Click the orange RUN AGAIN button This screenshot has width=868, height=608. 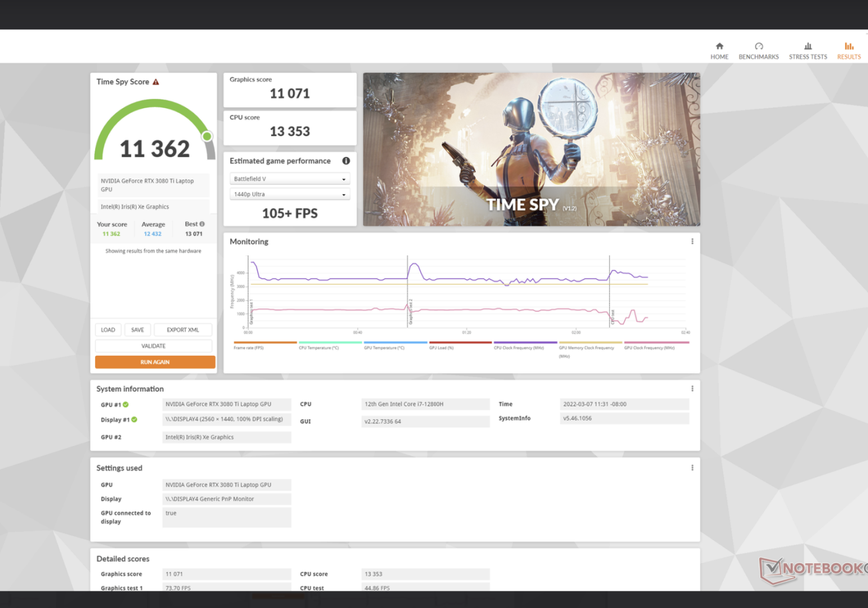(155, 362)
